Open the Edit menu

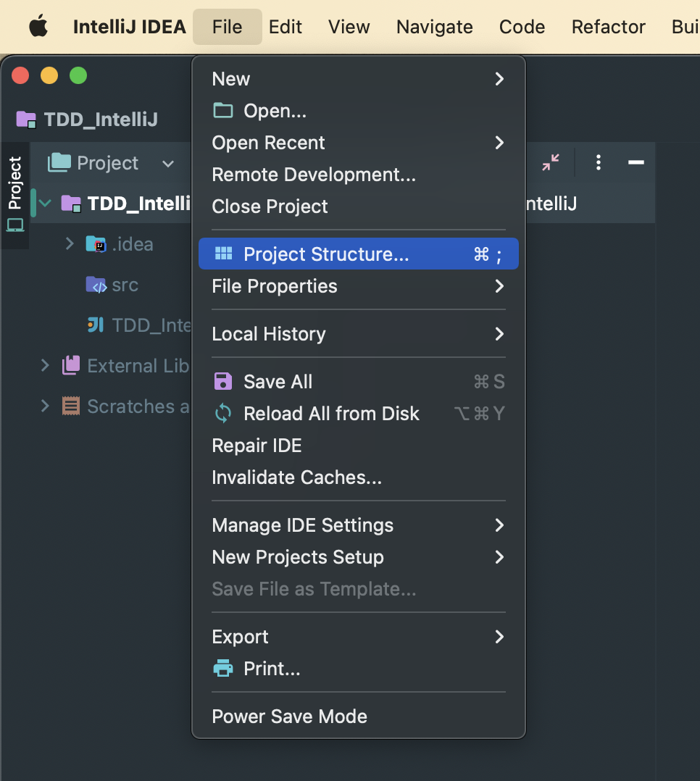[286, 27]
